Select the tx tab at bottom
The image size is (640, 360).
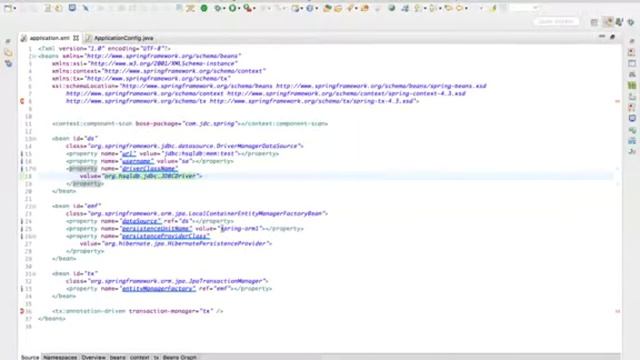coord(156,357)
